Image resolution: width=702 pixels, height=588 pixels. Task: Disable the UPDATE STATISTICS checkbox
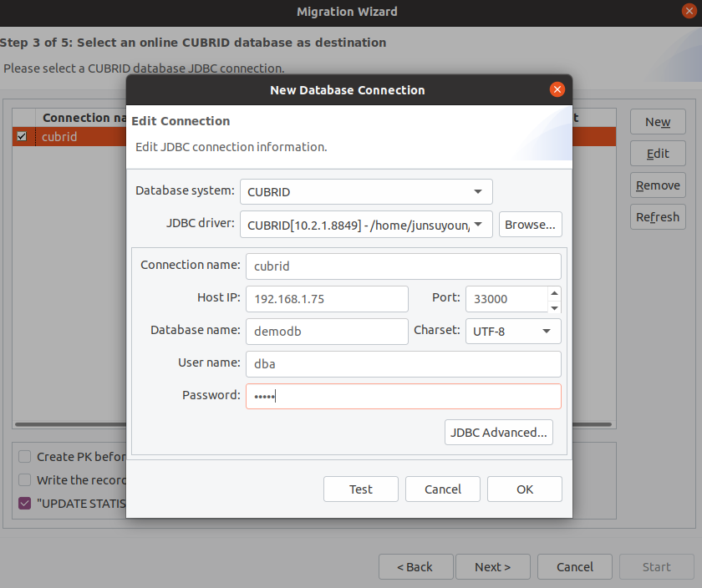(x=25, y=504)
